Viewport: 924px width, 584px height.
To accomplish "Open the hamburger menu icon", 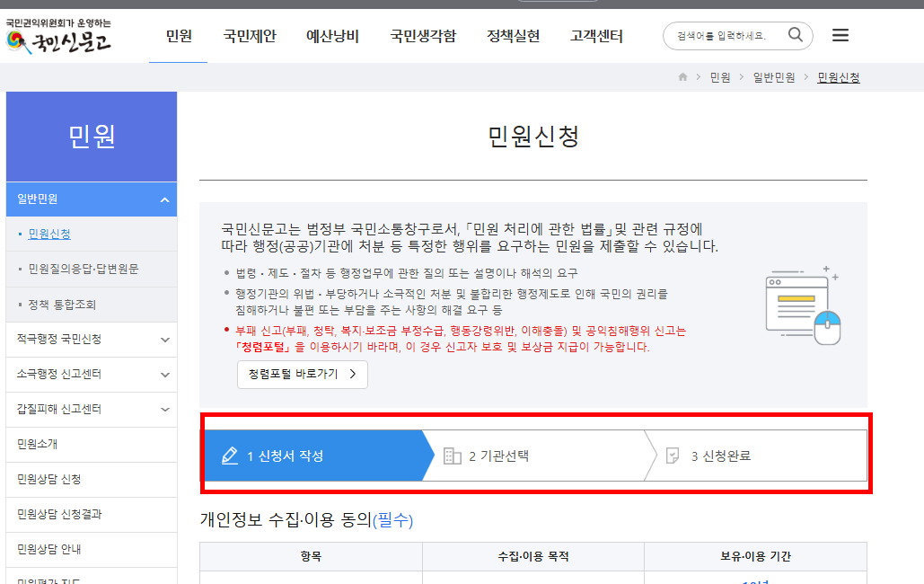I will tap(840, 35).
